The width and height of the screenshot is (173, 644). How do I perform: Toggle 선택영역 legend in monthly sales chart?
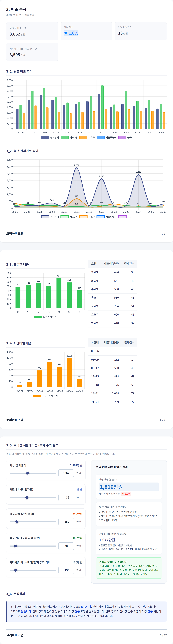point(50,137)
